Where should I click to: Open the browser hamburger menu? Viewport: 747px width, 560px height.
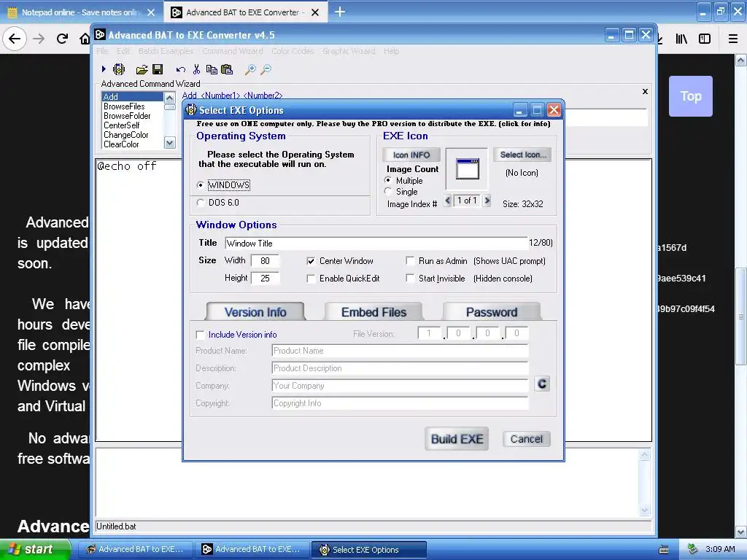point(733,39)
